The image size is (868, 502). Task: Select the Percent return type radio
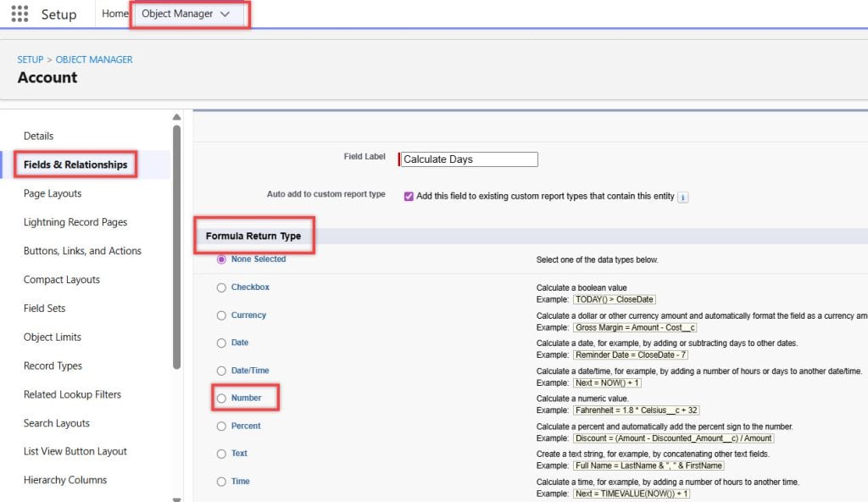(221, 426)
